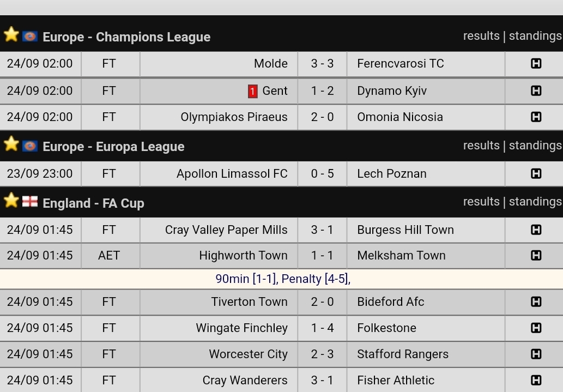View FA Cup results

(481, 202)
